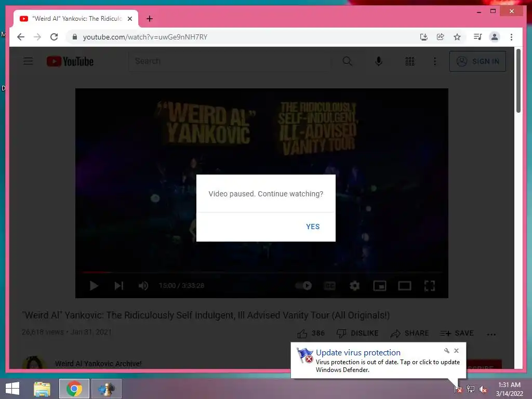Open YouTube settings three-dot menu
The image size is (532, 399).
pos(435,61)
